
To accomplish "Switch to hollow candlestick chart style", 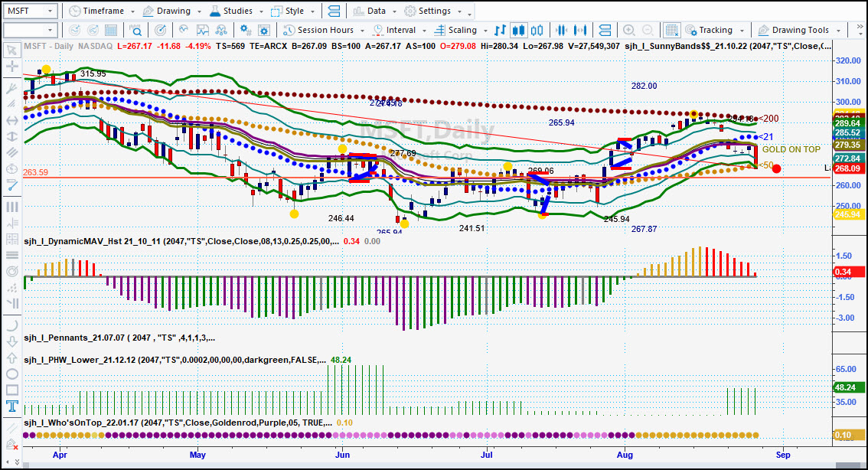I will click(x=537, y=30).
